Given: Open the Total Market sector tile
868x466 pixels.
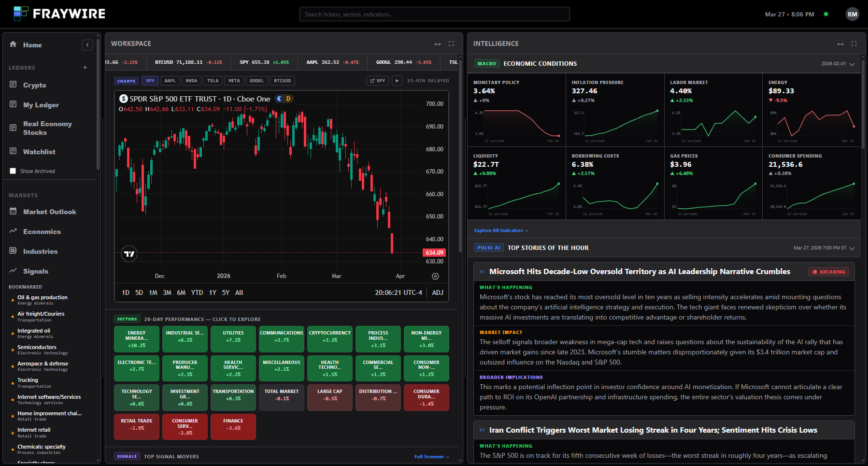Looking at the screenshot, I should pyautogui.click(x=282, y=397).
